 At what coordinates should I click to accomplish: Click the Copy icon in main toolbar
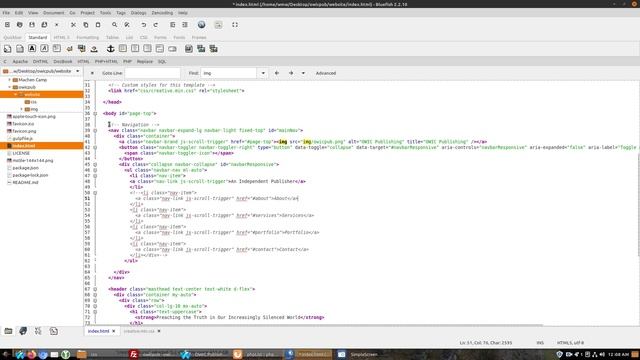pyautogui.click(x=86, y=25)
